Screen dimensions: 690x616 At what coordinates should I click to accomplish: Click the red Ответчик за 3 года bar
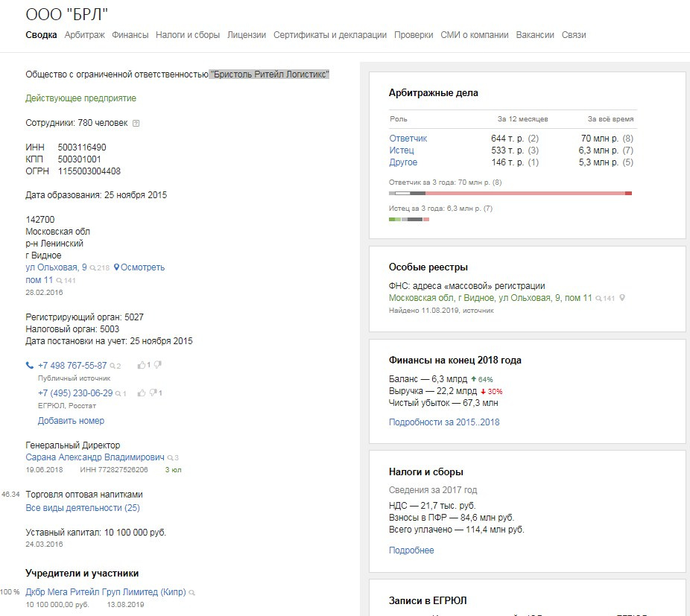pos(525,193)
